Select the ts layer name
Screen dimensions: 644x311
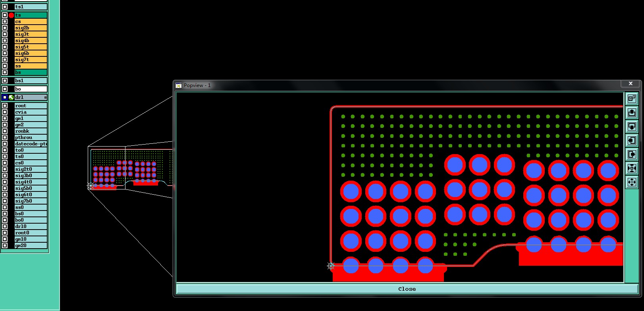point(31,15)
